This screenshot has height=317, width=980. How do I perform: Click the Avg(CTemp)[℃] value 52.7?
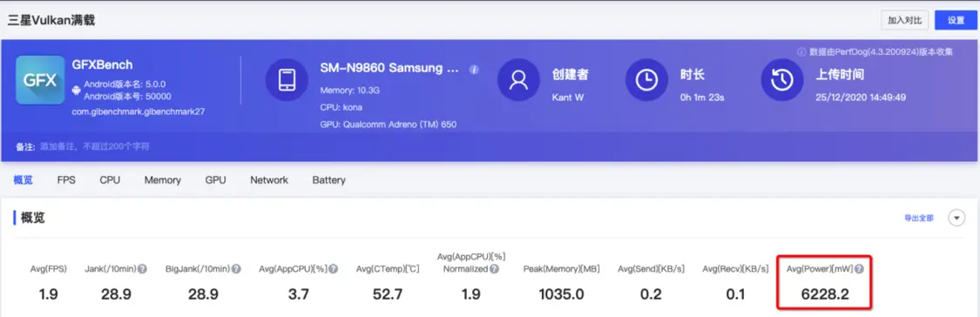388,294
